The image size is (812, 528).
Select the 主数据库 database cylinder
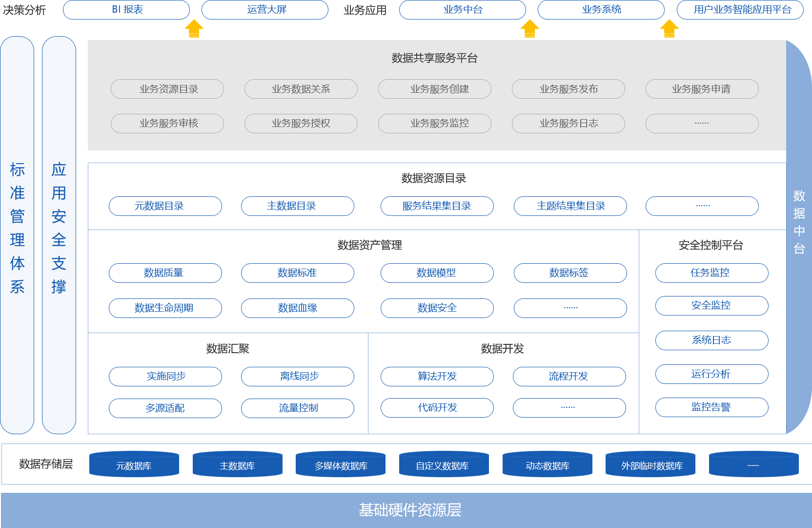[237, 465]
